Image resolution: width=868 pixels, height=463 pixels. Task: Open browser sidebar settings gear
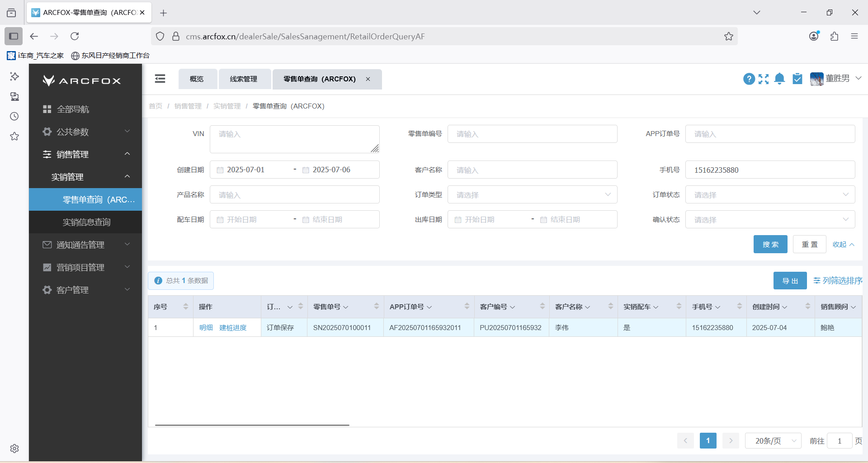pos(14,449)
